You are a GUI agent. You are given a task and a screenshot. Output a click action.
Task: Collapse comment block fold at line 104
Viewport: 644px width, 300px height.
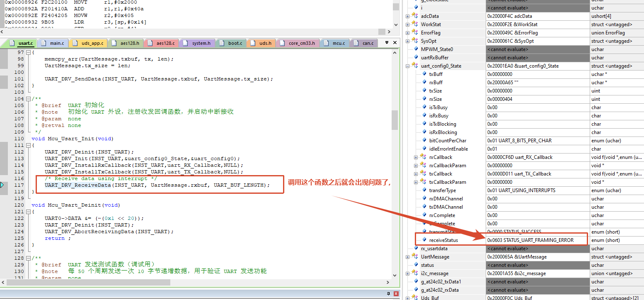(x=28, y=99)
